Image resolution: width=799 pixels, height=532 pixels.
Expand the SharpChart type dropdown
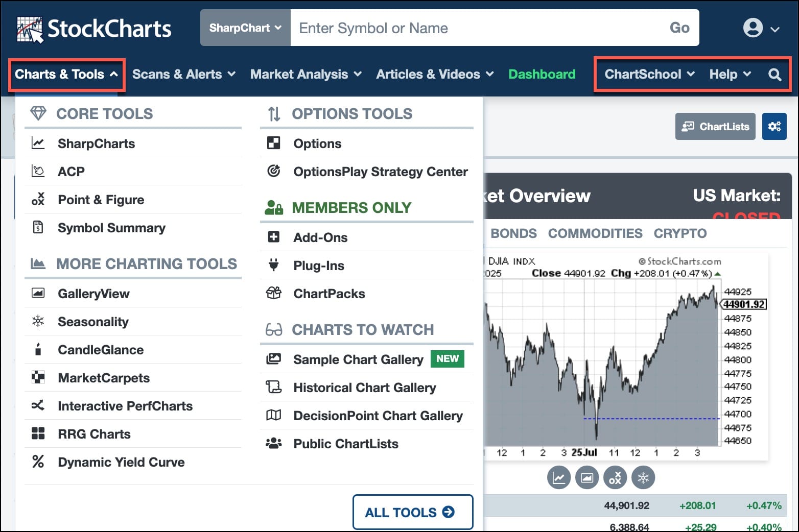245,28
